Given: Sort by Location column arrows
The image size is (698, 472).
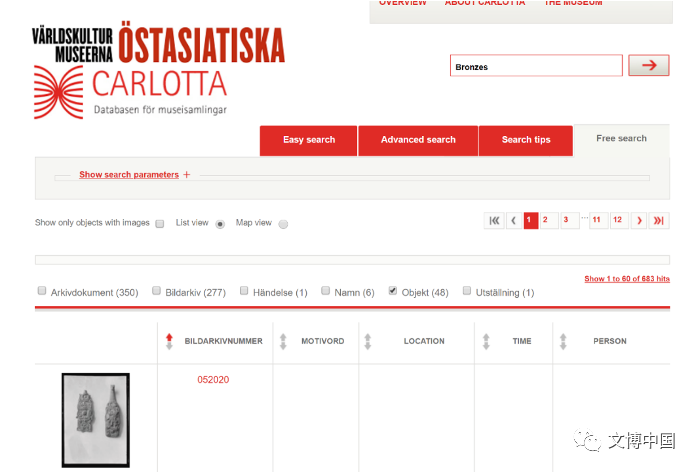Looking at the screenshot, I should (368, 342).
